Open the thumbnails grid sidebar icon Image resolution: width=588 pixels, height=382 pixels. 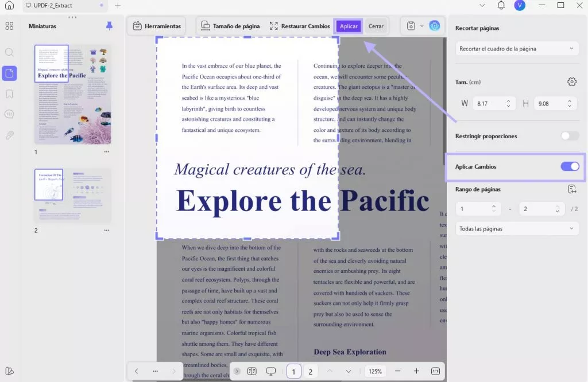[9, 26]
